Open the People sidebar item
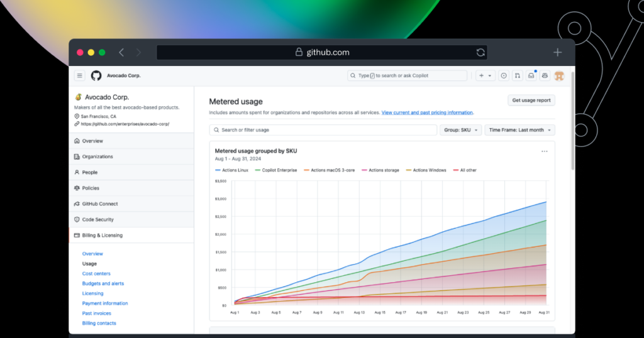 click(x=131, y=172)
